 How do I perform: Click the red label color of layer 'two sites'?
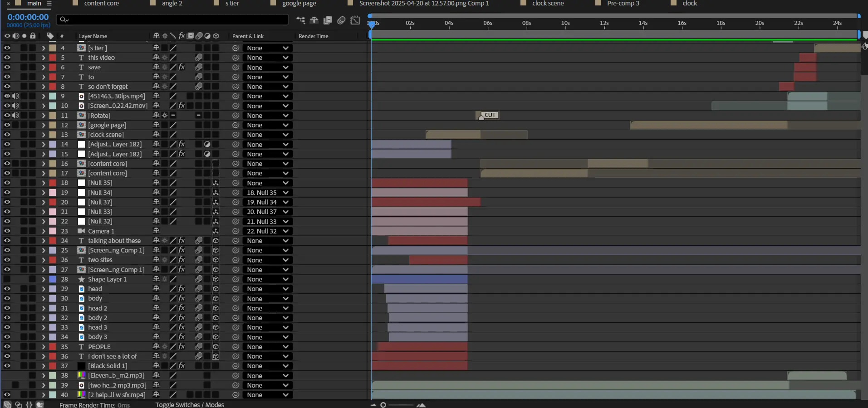[x=53, y=260]
